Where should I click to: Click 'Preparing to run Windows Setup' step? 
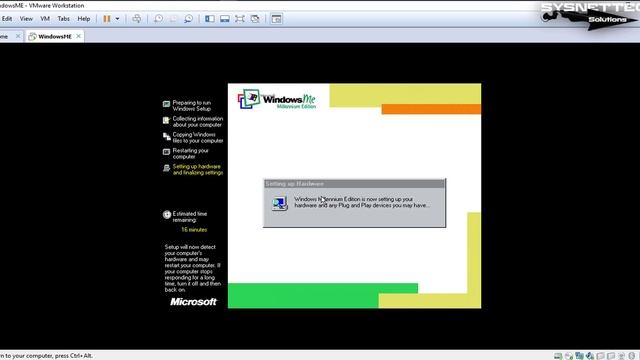pyautogui.click(x=191, y=106)
